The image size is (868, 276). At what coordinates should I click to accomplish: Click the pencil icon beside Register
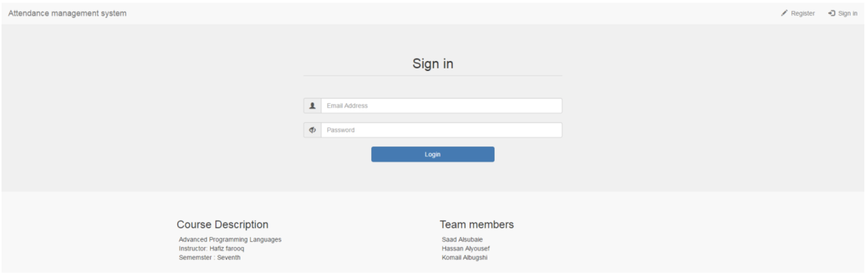(x=784, y=13)
